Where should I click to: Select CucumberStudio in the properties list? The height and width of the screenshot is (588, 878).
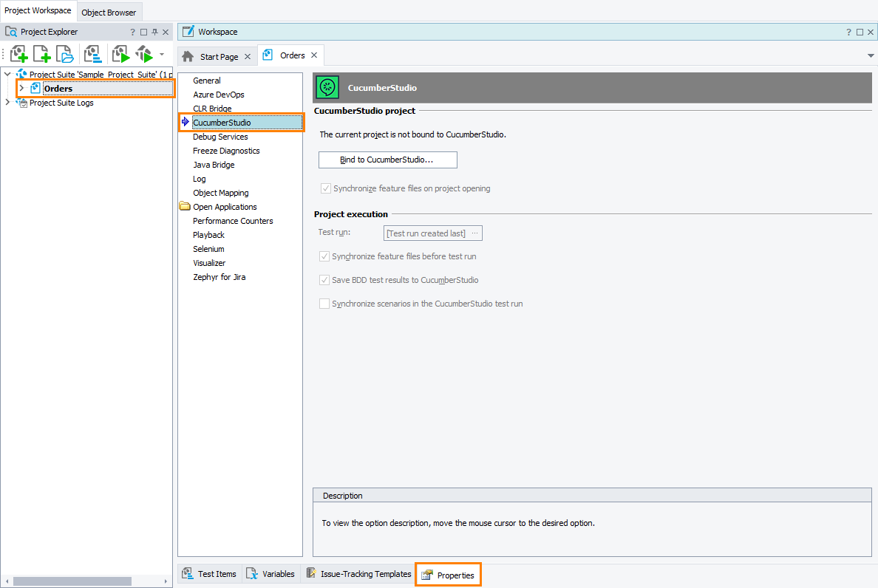pos(246,123)
